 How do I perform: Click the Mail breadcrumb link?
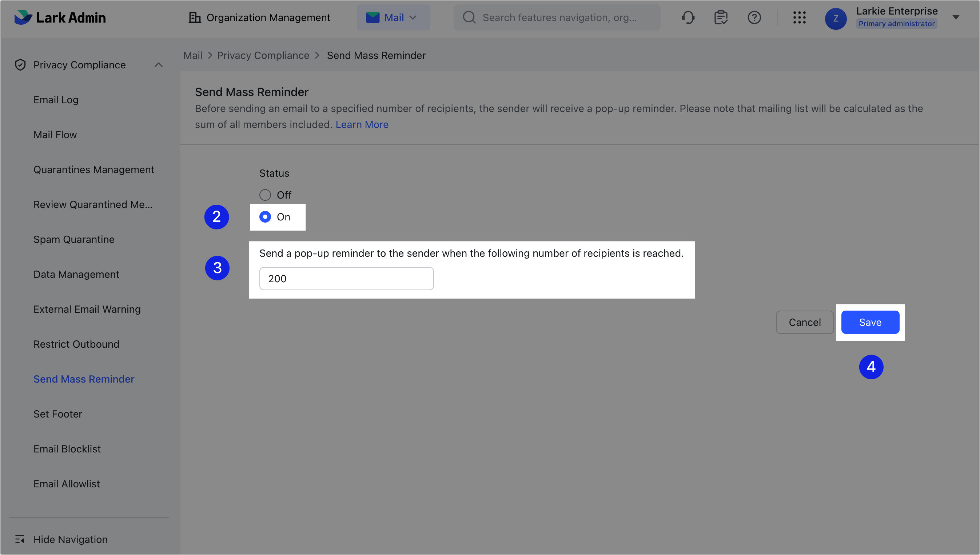coord(192,55)
